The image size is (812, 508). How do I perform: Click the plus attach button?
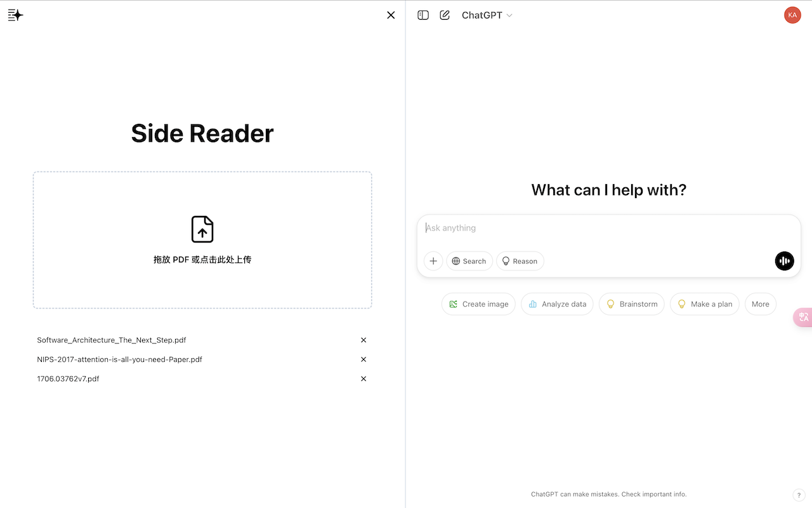coord(433,261)
